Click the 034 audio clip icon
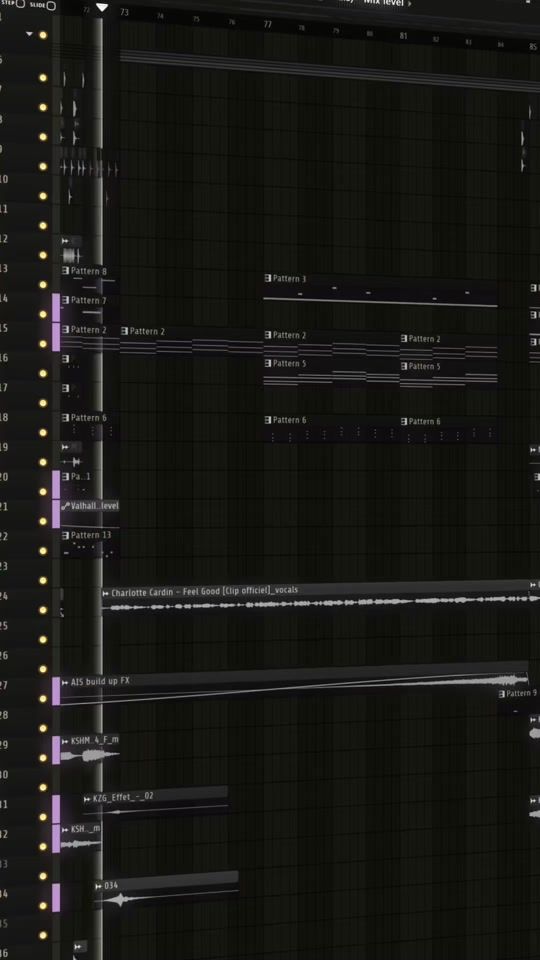The width and height of the screenshot is (540, 960). click(99, 886)
